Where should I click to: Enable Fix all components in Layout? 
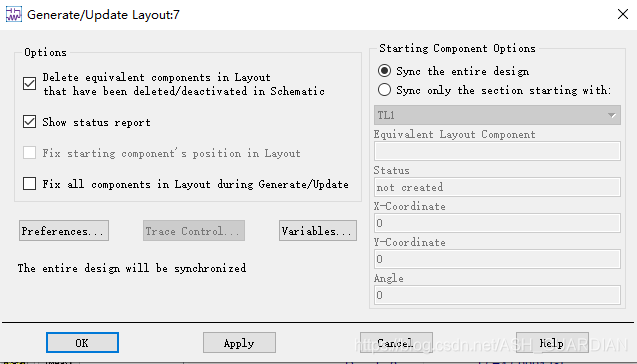click(29, 184)
